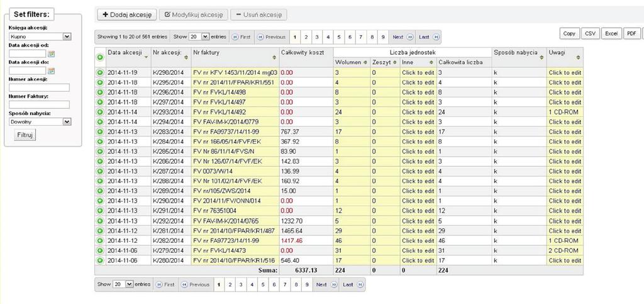Click the Usuń akcesję button
The image size is (644, 304).
click(x=258, y=14)
